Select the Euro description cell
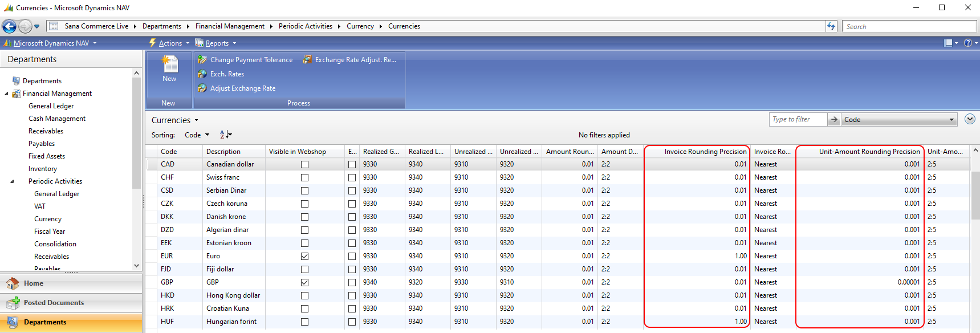 (x=234, y=256)
